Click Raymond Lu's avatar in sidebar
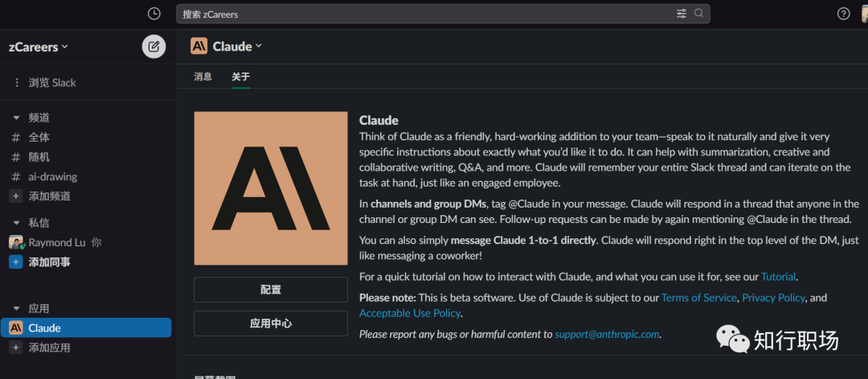The height and width of the screenshot is (379, 868). (x=16, y=242)
